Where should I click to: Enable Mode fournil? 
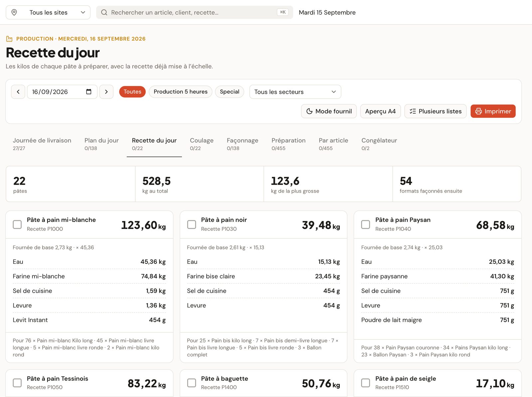[x=329, y=111]
